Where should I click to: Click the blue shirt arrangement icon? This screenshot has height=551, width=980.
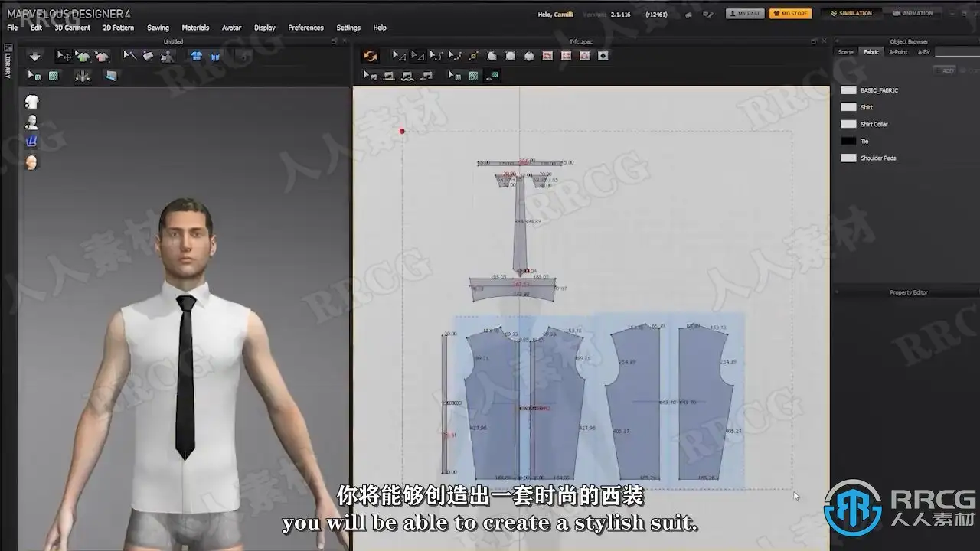pos(197,57)
